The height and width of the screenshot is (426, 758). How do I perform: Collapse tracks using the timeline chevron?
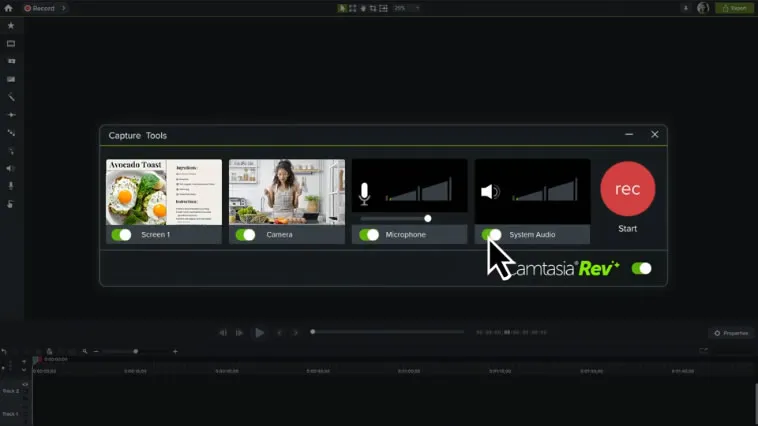point(24,370)
